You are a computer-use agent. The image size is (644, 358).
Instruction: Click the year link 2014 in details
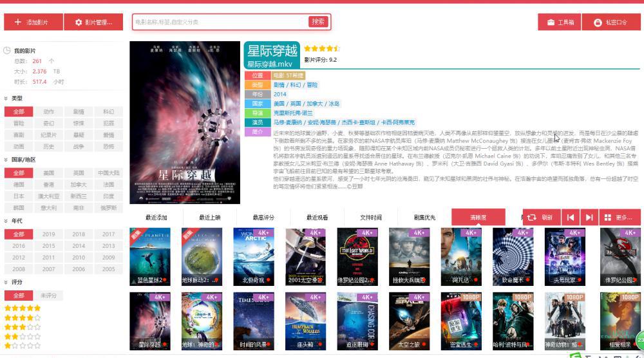279,94
